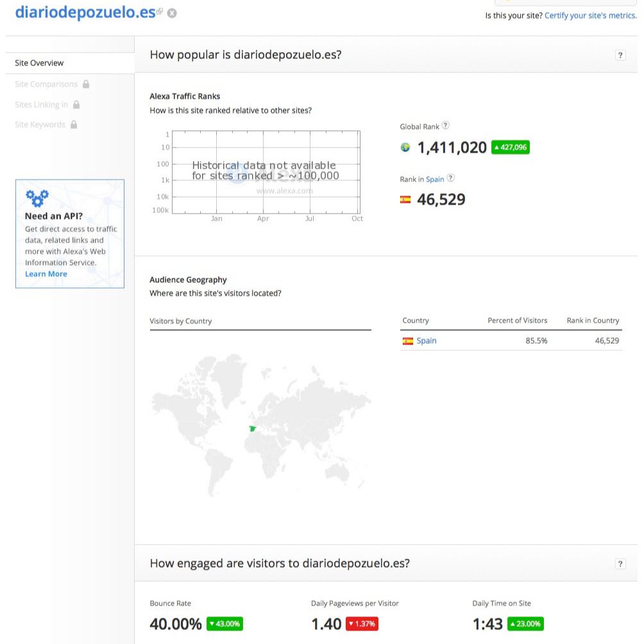Click the Spain flag beside 46,529 rank
644x644 pixels.
click(405, 199)
